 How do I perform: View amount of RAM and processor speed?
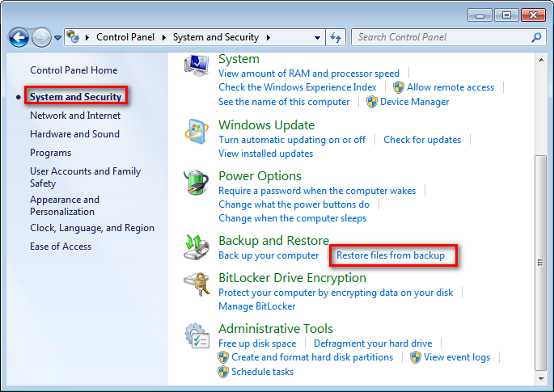click(309, 74)
